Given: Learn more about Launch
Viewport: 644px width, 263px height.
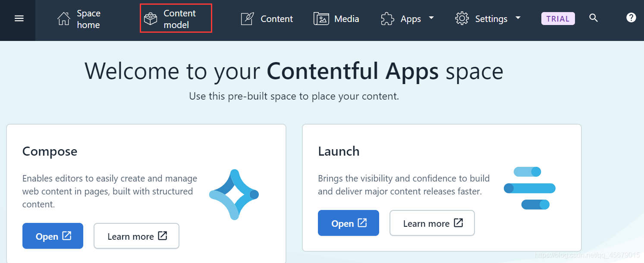Looking at the screenshot, I should click(432, 223).
